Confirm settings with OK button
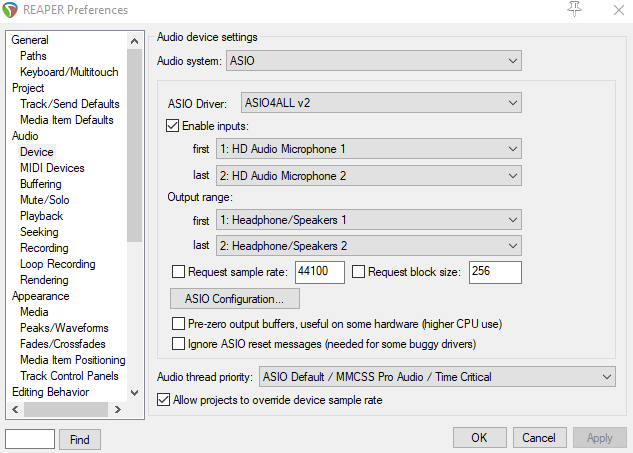633x453 pixels. tap(480, 438)
